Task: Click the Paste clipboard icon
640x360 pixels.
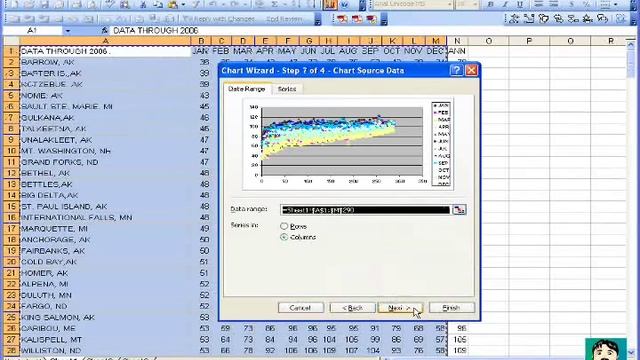Action: click(x=173, y=4)
